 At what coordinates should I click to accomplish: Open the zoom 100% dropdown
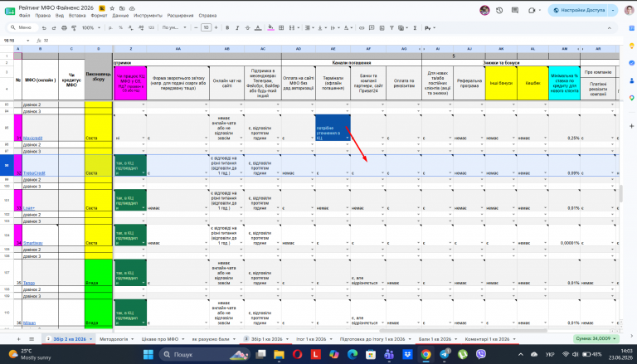[x=91, y=27]
